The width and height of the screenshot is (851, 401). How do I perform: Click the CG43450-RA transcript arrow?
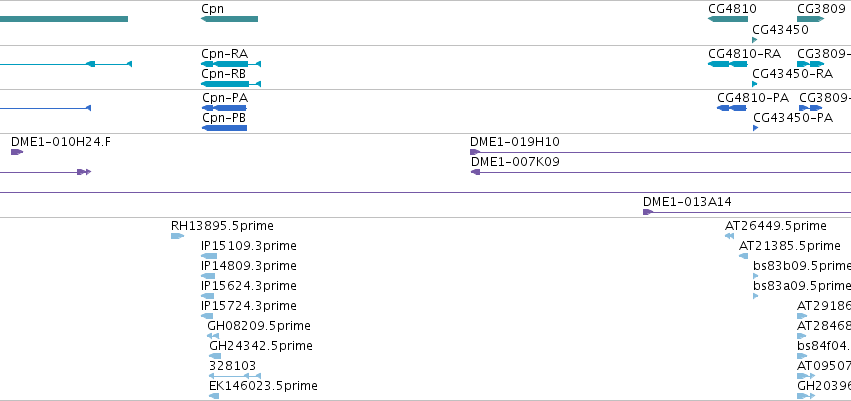[x=754, y=84]
